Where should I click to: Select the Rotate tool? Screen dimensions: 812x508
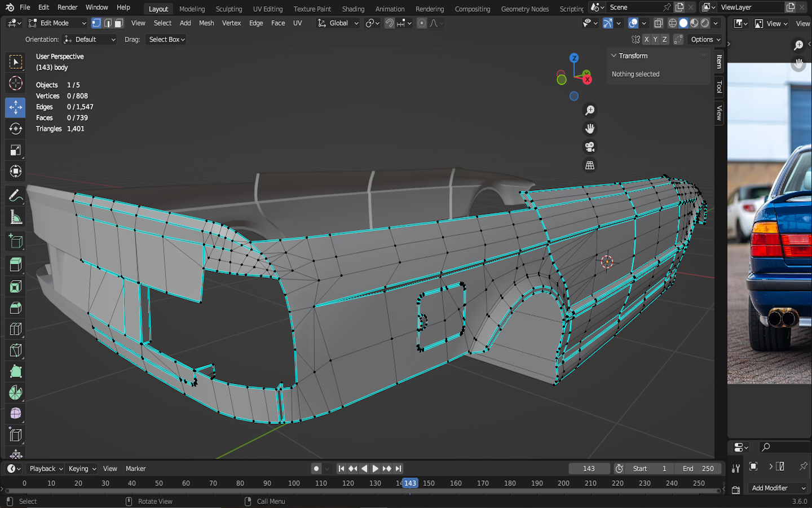[15, 129]
